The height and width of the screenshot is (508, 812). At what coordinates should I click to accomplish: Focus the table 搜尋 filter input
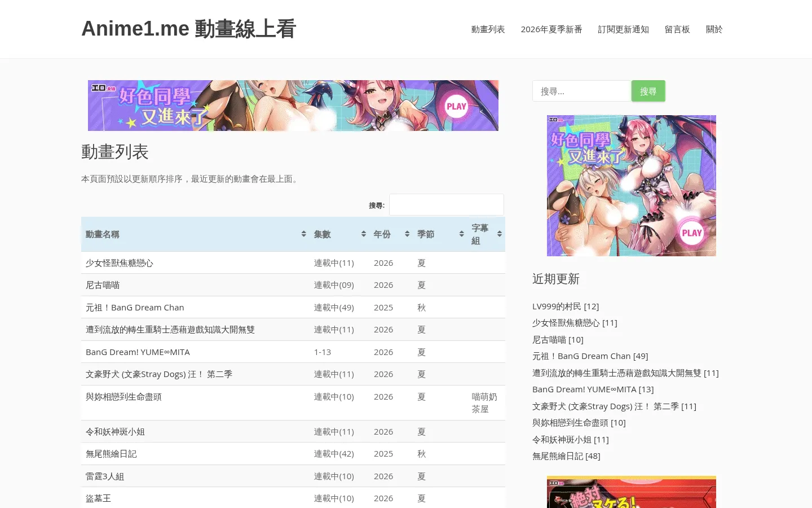447,205
